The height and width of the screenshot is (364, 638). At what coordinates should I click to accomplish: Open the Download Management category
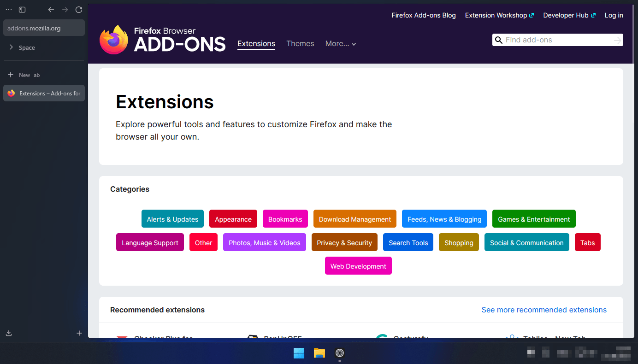click(x=355, y=219)
